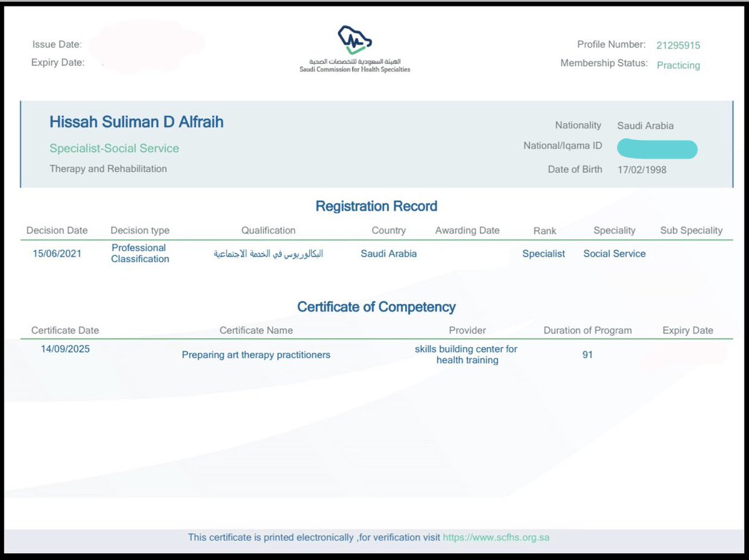Viewport: 749px width, 560px height.
Task: Click skills building center for health training
Action: click(x=467, y=355)
